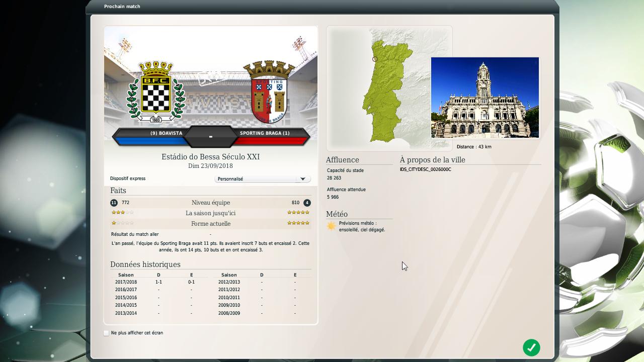Click Sporting Braga's team level value '810'
This screenshot has width=644, height=362.
(295, 203)
